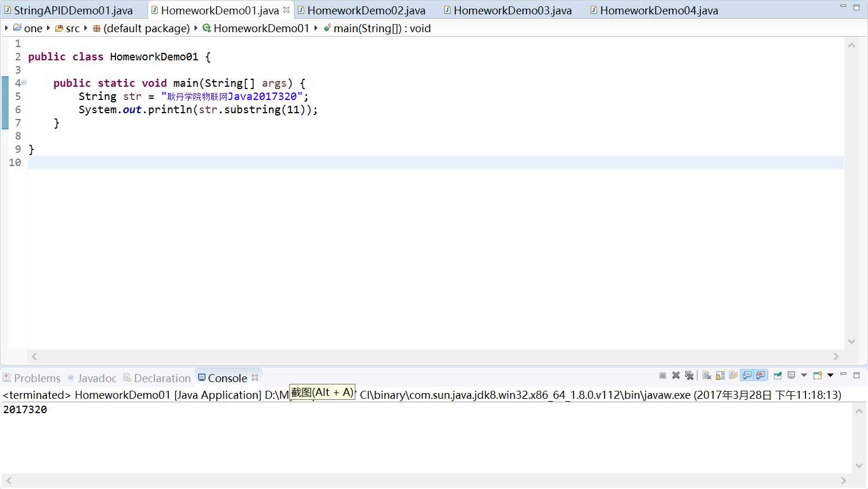Image resolution: width=868 pixels, height=489 pixels.
Task: Place cursor on empty line 10
Action: (x=436, y=163)
